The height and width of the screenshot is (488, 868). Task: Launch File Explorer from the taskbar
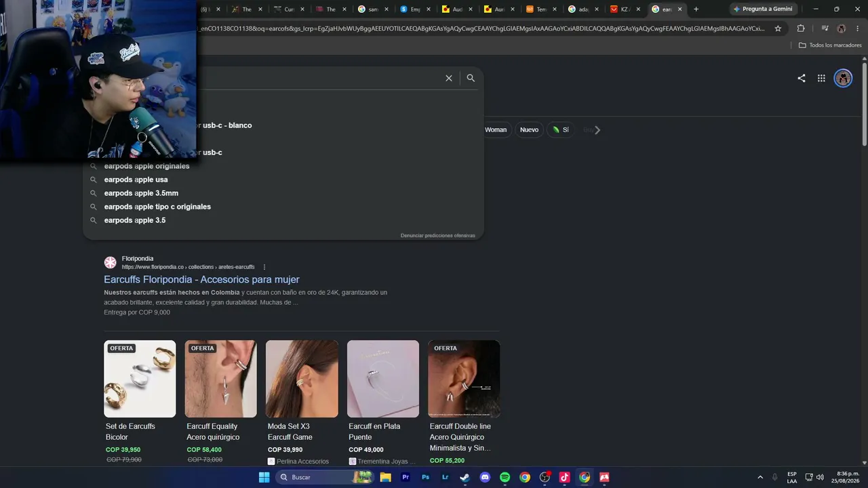[385, 477]
